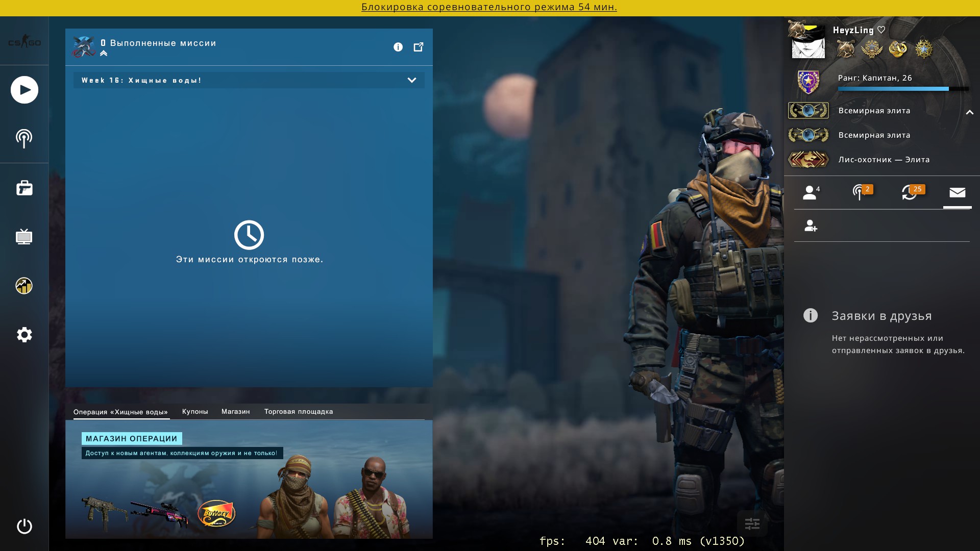The height and width of the screenshot is (551, 980).
Task: Open the settings gear icon
Action: tap(24, 335)
